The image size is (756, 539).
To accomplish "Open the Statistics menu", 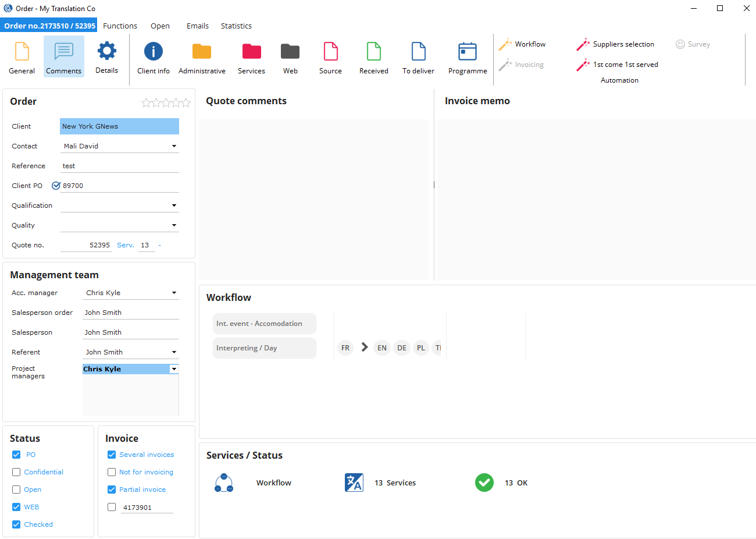I will tap(236, 26).
